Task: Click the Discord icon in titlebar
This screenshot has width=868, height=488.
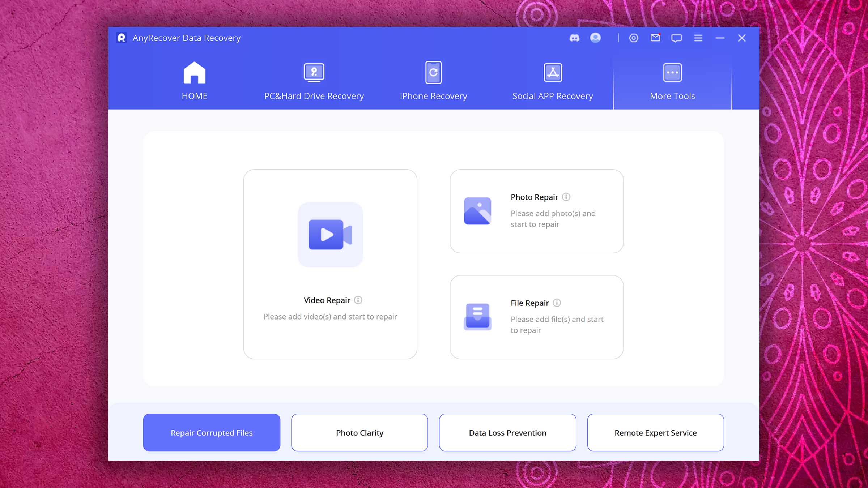Action: pos(575,38)
